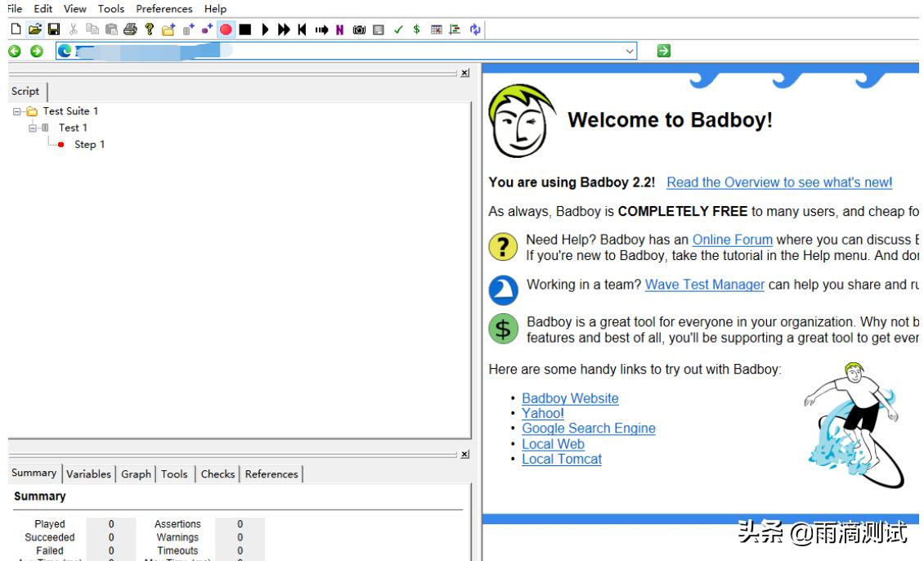Click the green dollar sign variable icon
924x561 pixels.
[417, 29]
